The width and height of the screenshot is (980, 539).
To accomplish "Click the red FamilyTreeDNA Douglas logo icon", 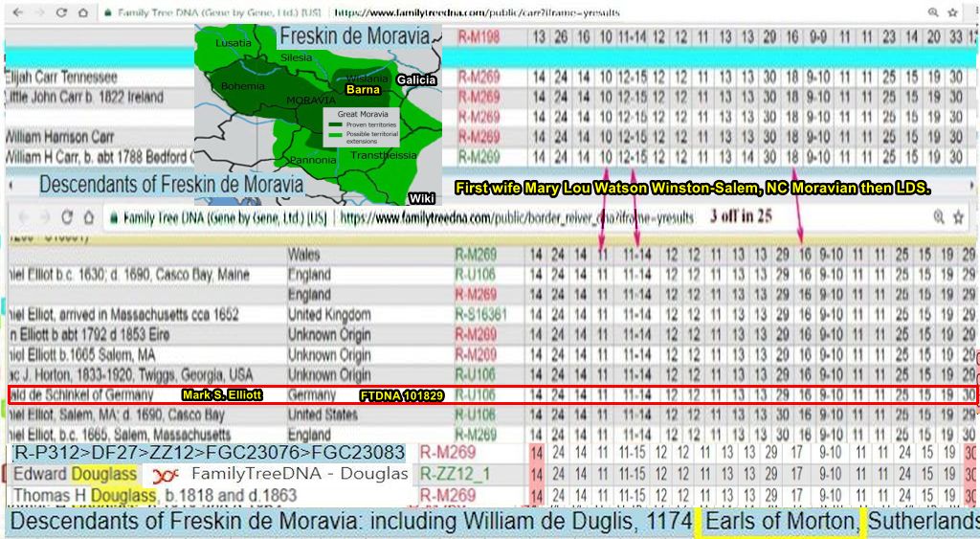I will (x=165, y=476).
